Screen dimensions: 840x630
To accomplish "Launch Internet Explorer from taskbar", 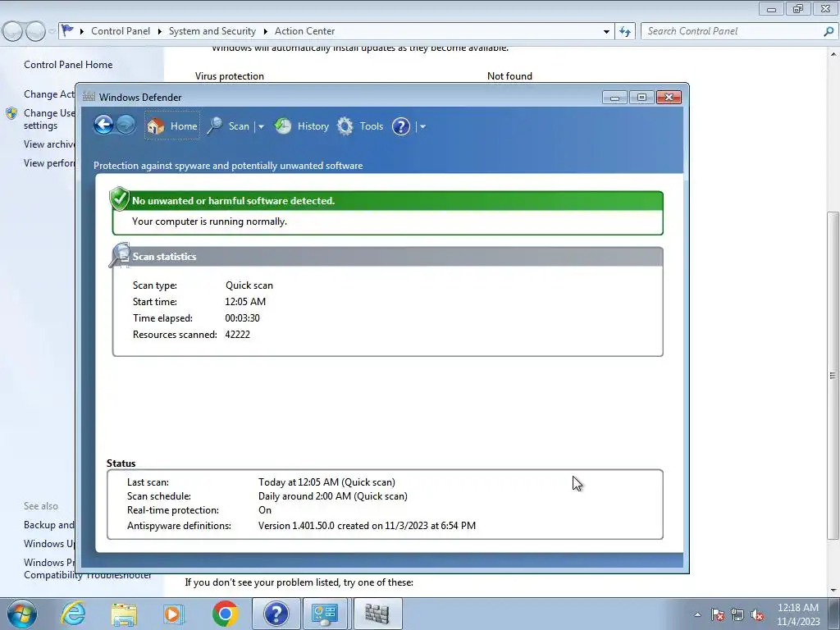I will 73,614.
